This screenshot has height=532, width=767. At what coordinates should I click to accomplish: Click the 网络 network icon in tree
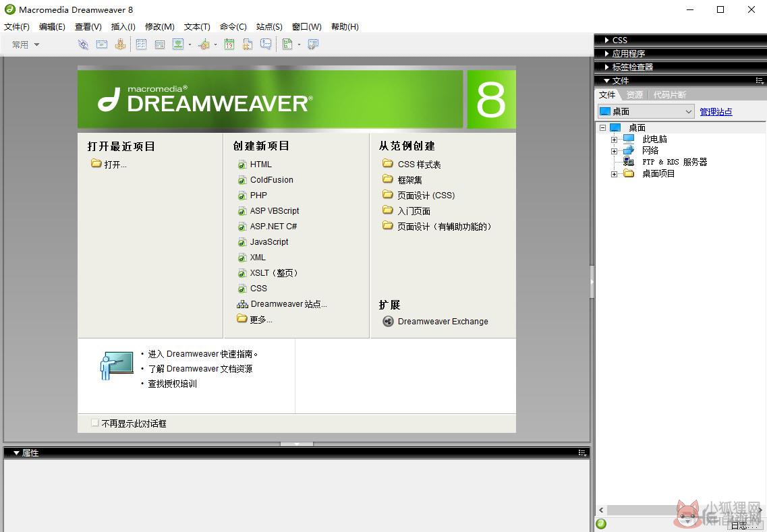(x=629, y=150)
